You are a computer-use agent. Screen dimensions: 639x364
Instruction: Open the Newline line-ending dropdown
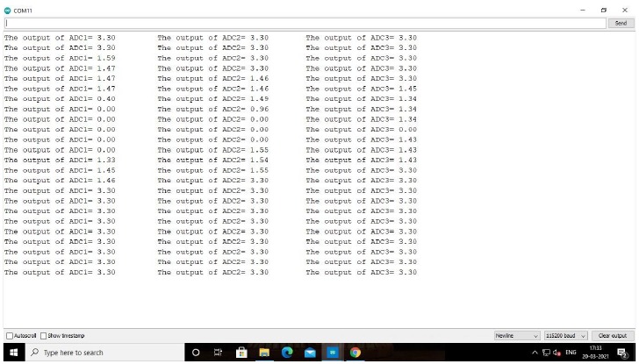[x=517, y=336]
